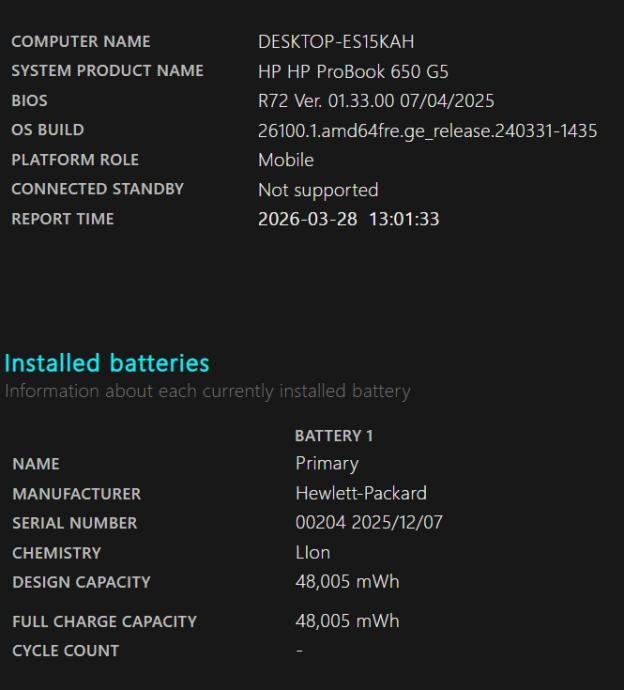Select the battery name Primary

tap(327, 464)
